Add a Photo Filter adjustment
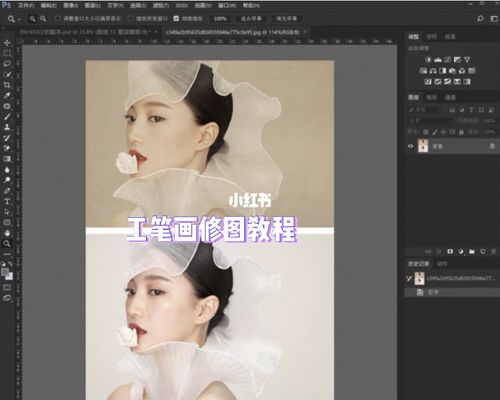 click(452, 71)
